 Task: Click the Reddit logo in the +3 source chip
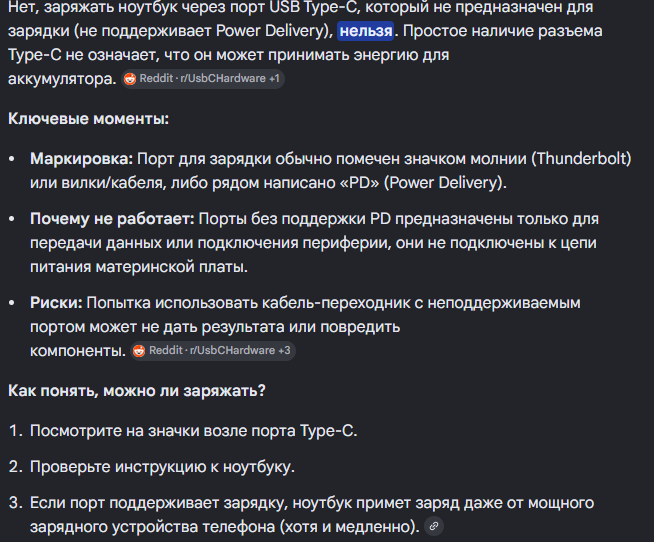[139, 351]
